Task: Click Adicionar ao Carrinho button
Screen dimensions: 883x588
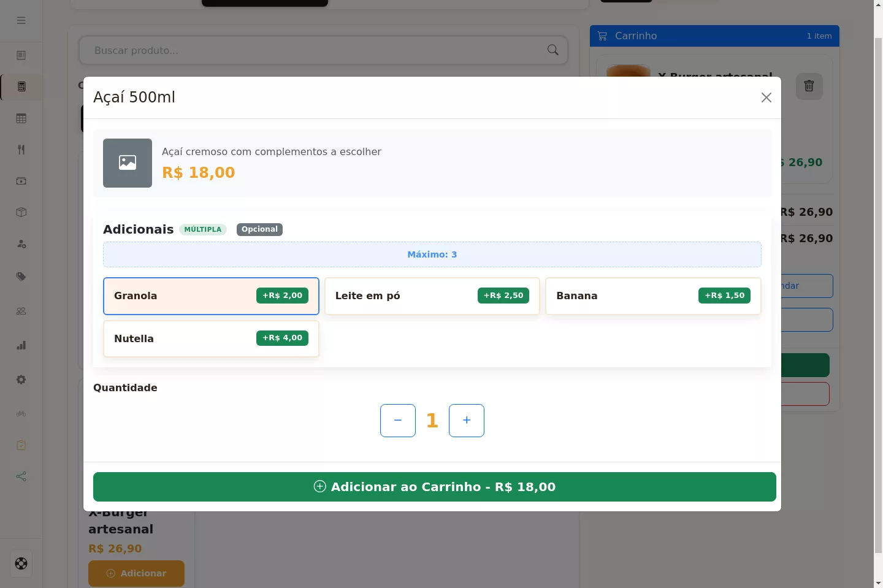Action: [x=435, y=487]
